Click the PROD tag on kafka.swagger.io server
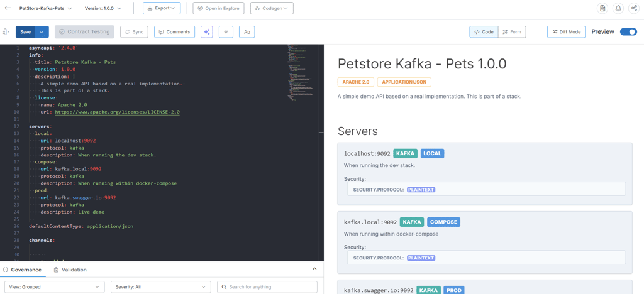 pyautogui.click(x=453, y=290)
